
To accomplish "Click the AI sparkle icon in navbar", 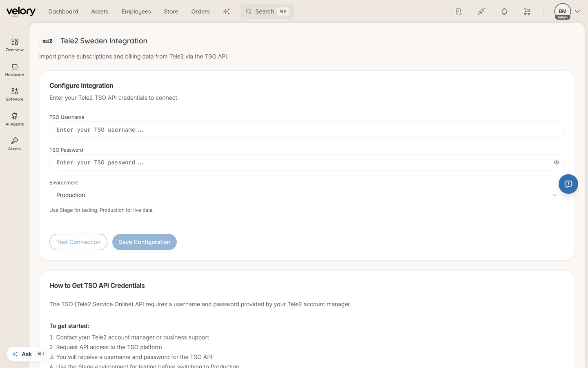I will point(227,11).
